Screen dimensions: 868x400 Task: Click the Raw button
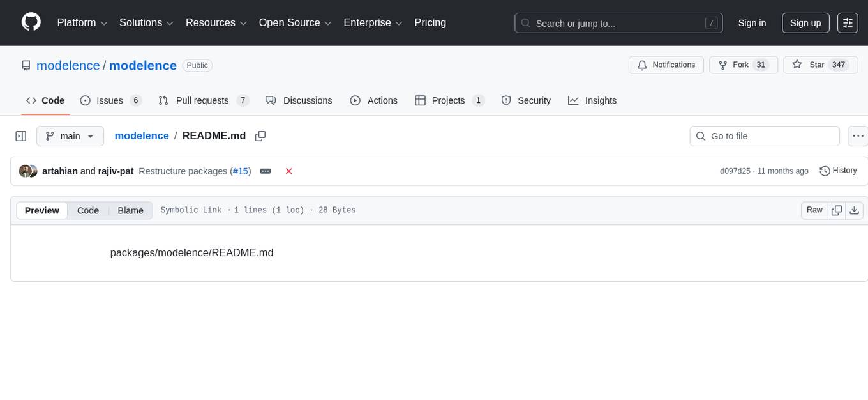tap(814, 210)
